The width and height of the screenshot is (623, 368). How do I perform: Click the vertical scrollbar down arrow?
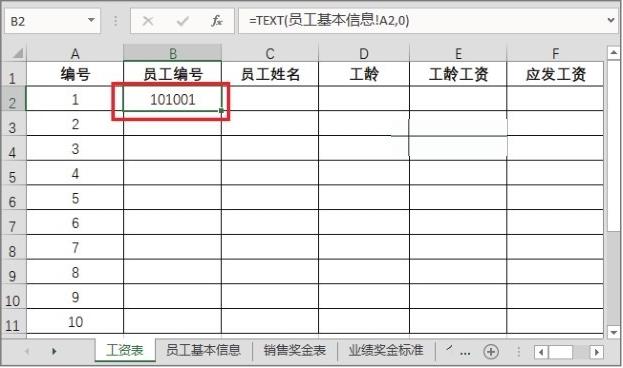click(614, 331)
